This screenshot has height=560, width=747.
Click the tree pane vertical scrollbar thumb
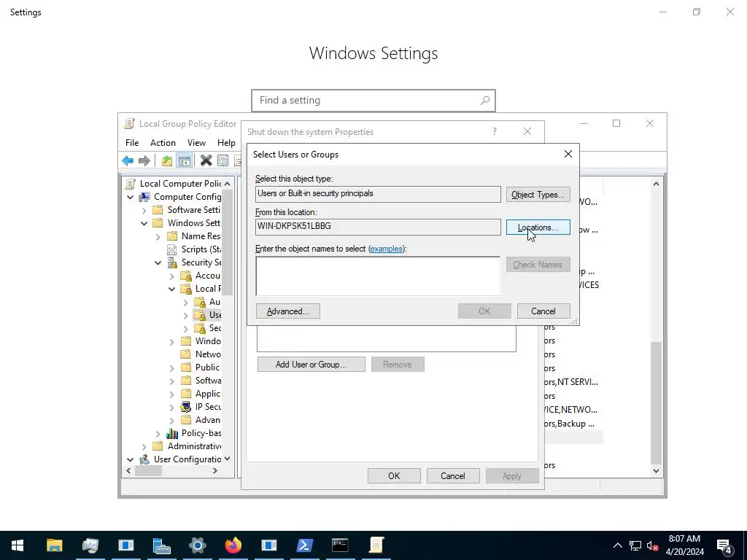[228, 242]
